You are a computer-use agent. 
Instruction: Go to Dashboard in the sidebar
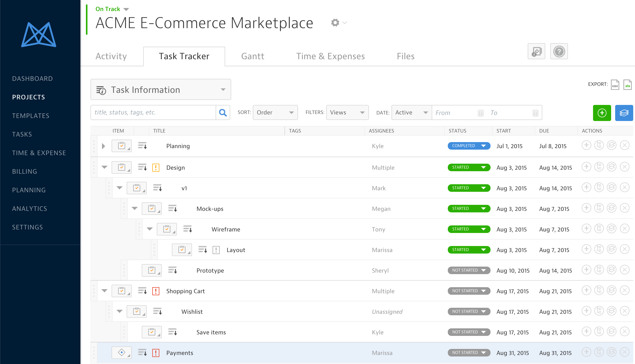point(32,79)
